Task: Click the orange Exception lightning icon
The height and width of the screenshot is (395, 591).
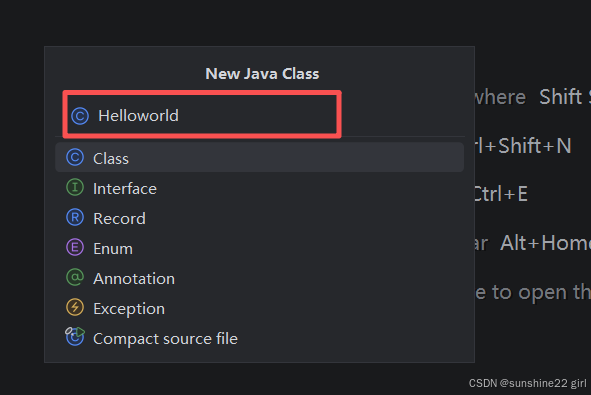Action: (x=75, y=308)
